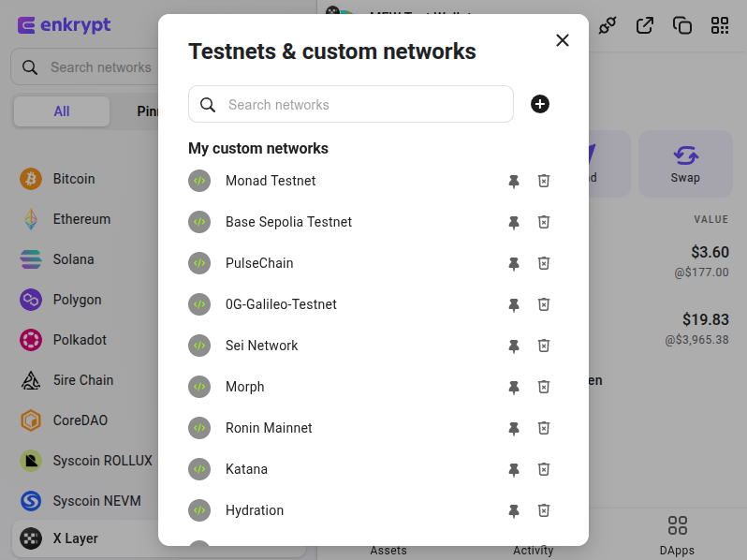The width and height of the screenshot is (747, 560).
Task: Select 0G-Galileo-Testnet name in the list
Action: click(x=281, y=304)
